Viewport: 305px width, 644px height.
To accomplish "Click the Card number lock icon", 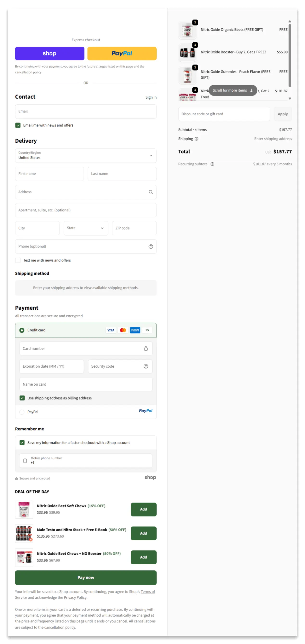I will (x=146, y=349).
